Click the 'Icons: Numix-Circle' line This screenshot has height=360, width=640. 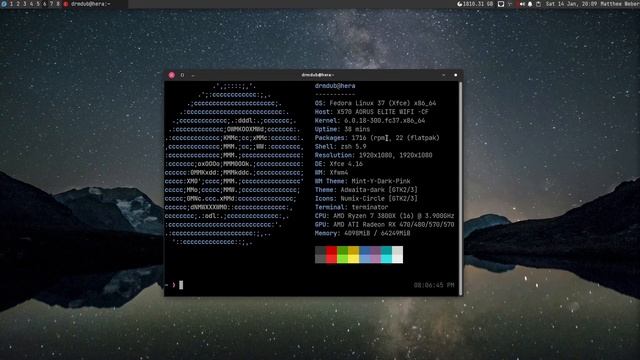[366, 198]
